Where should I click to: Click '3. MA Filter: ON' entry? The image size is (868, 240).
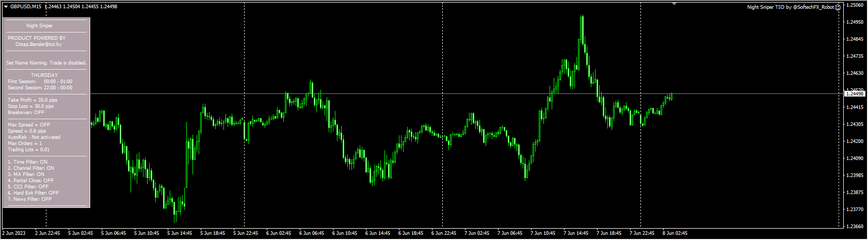(26, 174)
